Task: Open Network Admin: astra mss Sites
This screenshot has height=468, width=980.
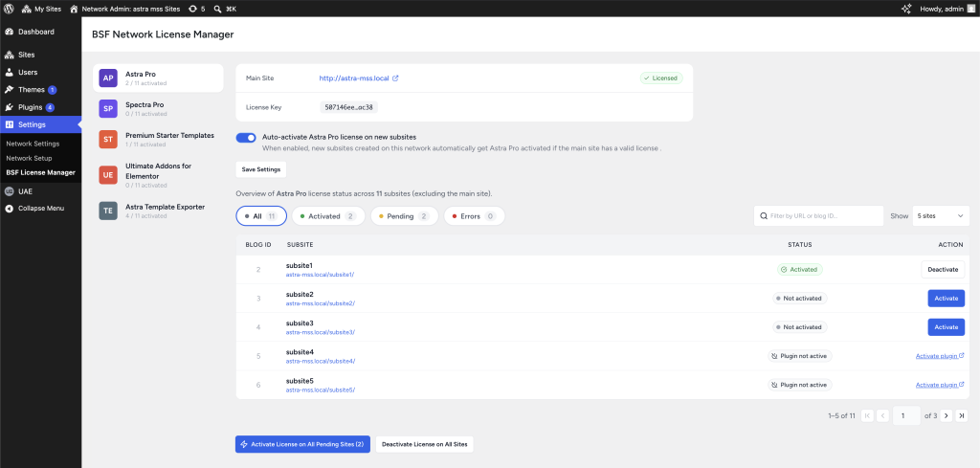Action: coord(125,9)
